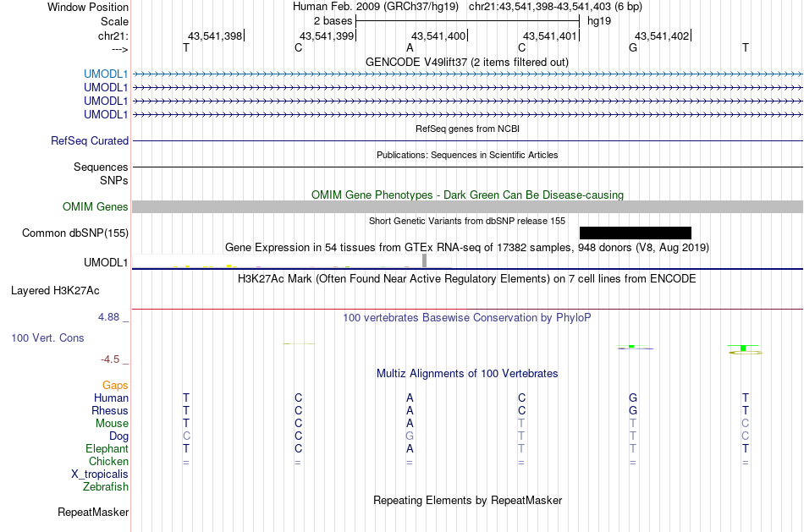
Task: Click 'Short Genetic Variants from dbSNP' title
Action: (x=467, y=221)
